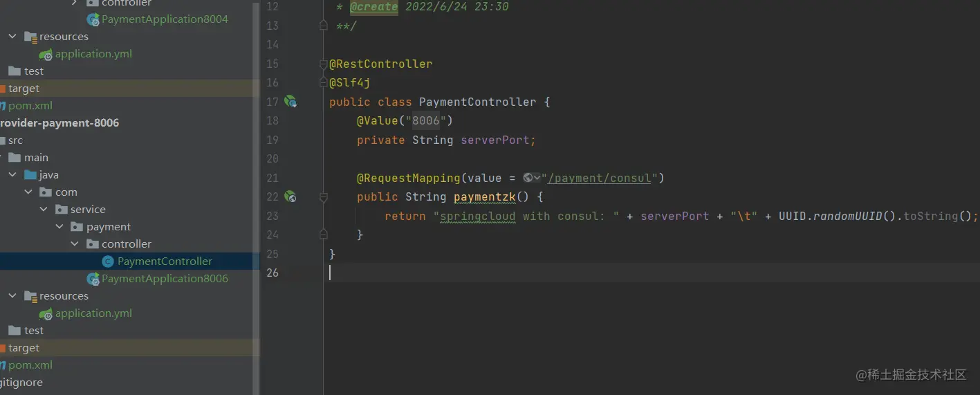980x395 pixels.
Task: Click the @RestController annotation
Action: tap(380, 64)
